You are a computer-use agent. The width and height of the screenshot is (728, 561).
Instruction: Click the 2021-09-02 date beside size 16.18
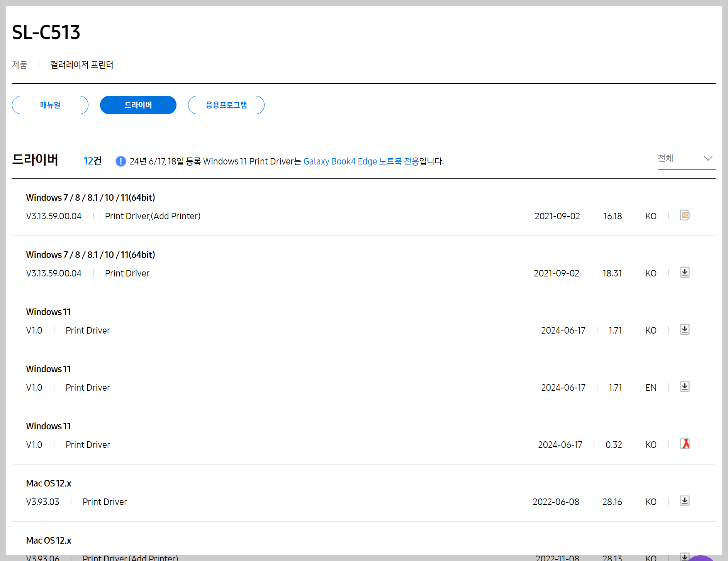tap(557, 216)
